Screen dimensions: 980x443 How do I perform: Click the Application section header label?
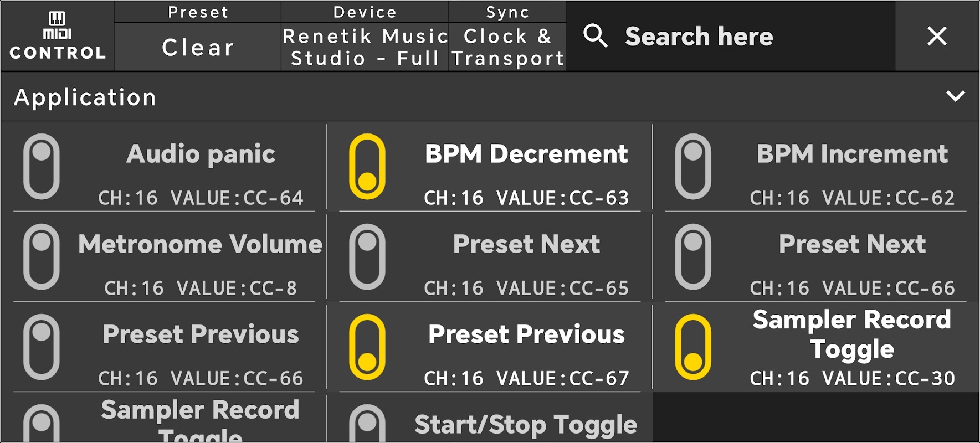click(x=85, y=97)
